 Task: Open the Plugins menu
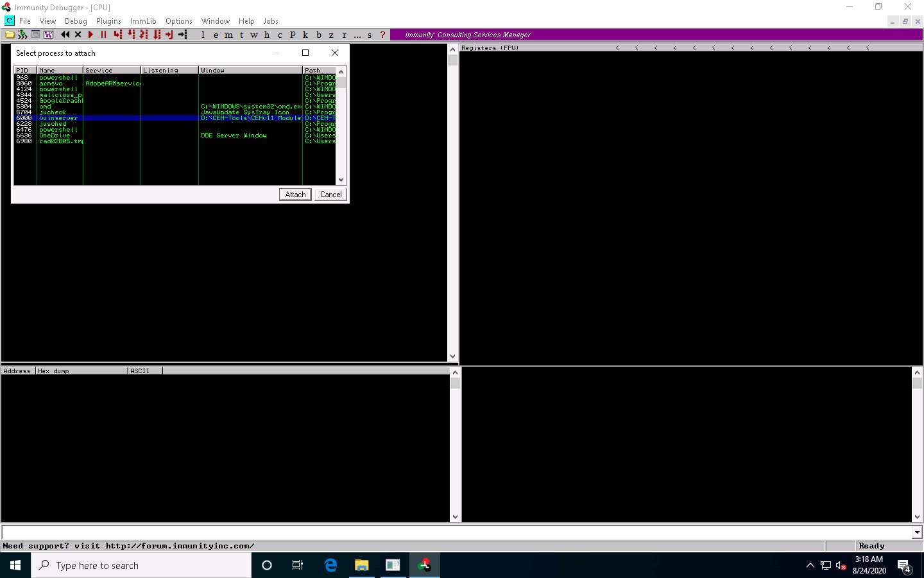coord(108,21)
